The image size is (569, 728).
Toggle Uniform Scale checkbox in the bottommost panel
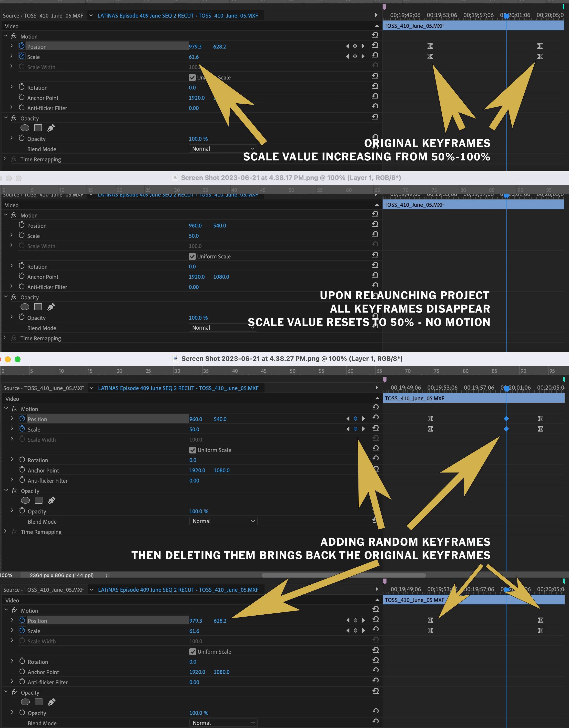click(193, 652)
